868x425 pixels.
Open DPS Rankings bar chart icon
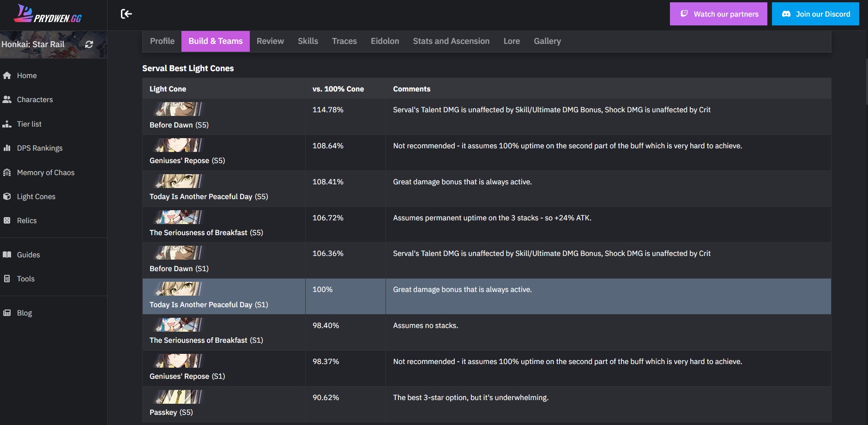point(7,148)
